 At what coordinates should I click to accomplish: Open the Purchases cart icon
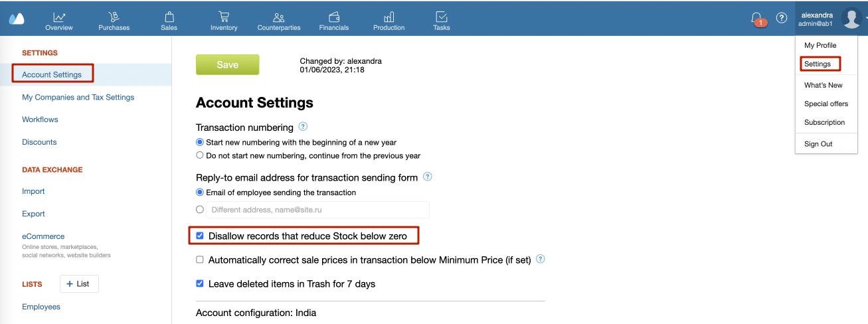(114, 17)
